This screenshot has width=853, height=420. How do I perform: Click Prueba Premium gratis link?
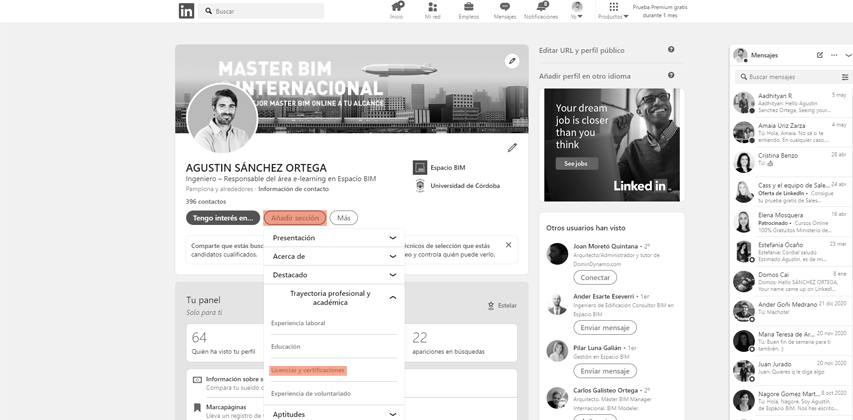tap(660, 11)
